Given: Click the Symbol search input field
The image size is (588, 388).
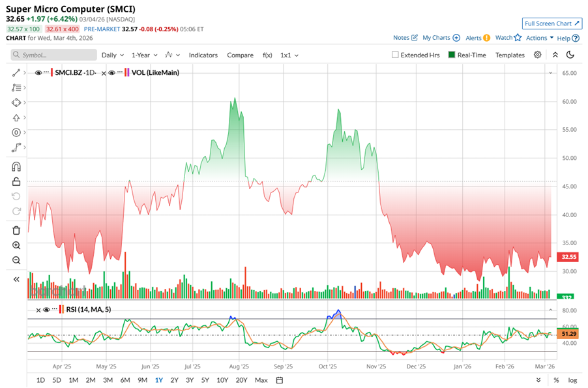Looking at the screenshot, I should (x=53, y=55).
